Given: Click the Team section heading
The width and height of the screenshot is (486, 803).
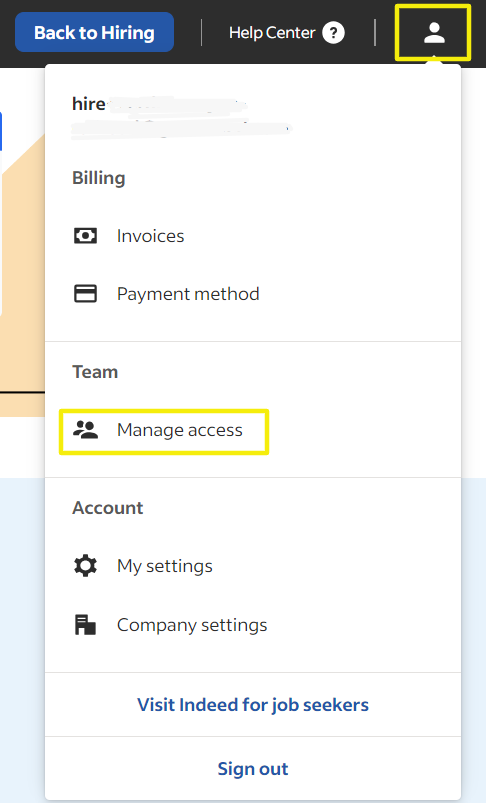Looking at the screenshot, I should click(95, 372).
